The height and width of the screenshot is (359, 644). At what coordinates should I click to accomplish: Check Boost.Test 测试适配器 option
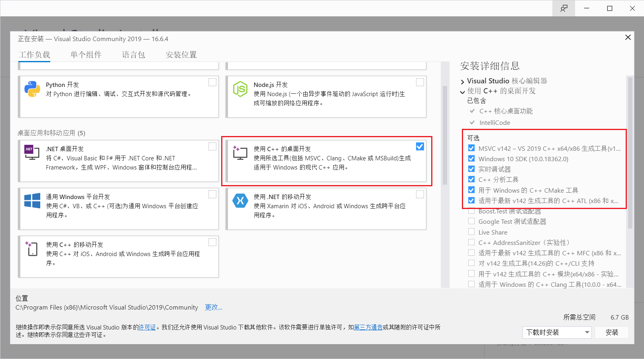471,211
